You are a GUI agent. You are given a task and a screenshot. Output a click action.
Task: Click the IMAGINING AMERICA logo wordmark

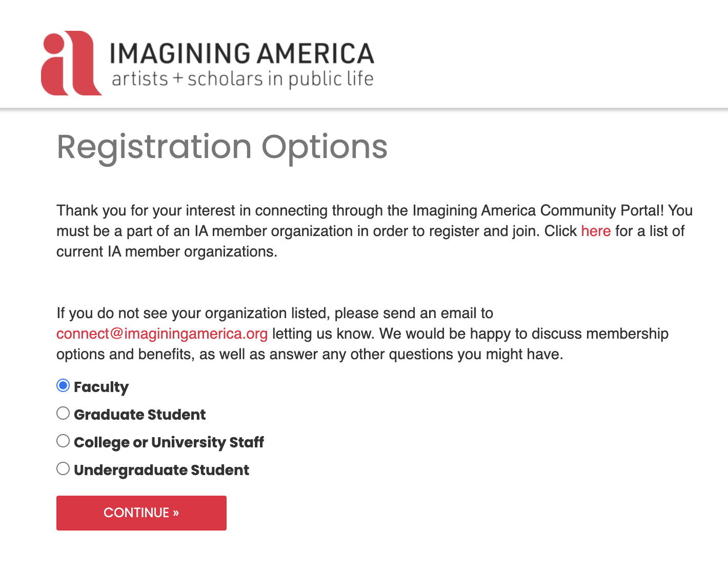click(241, 54)
